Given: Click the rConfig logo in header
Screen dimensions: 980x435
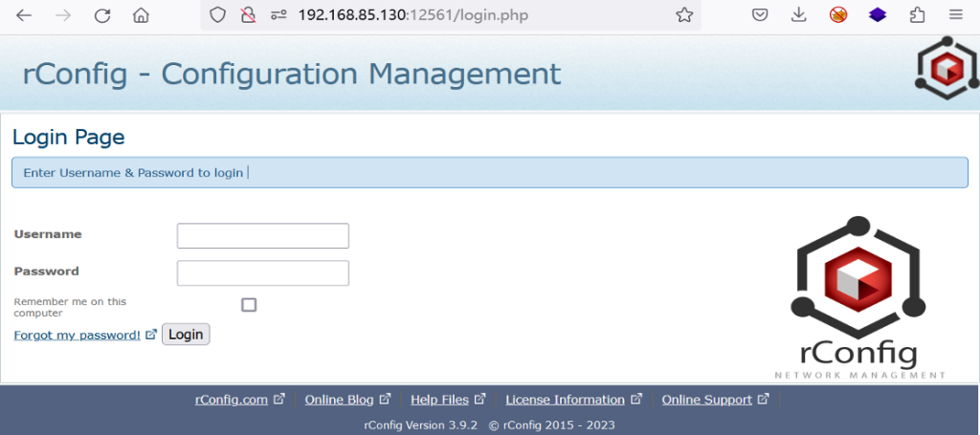Looking at the screenshot, I should [x=947, y=68].
